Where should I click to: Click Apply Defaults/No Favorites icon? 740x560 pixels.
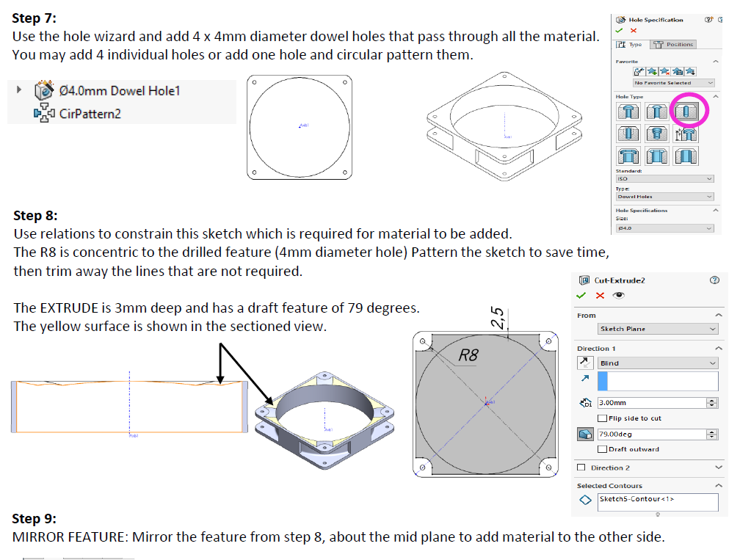tap(639, 72)
